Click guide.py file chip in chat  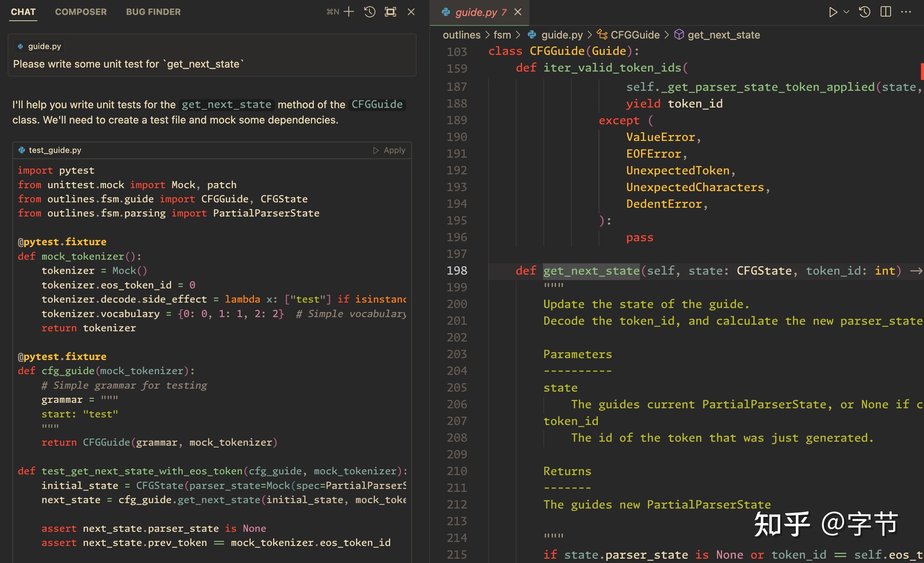pyautogui.click(x=40, y=46)
